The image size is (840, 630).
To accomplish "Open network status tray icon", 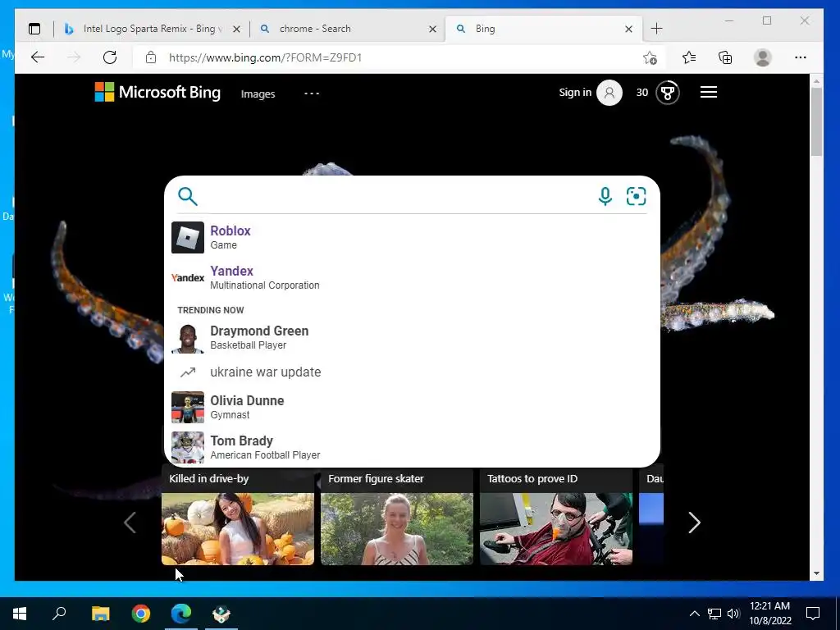I will [x=714, y=614].
